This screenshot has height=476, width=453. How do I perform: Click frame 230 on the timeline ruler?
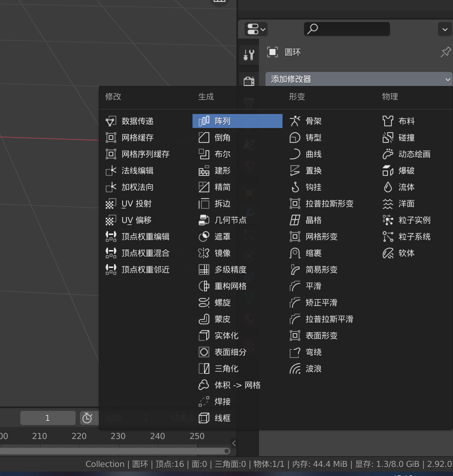click(x=118, y=436)
